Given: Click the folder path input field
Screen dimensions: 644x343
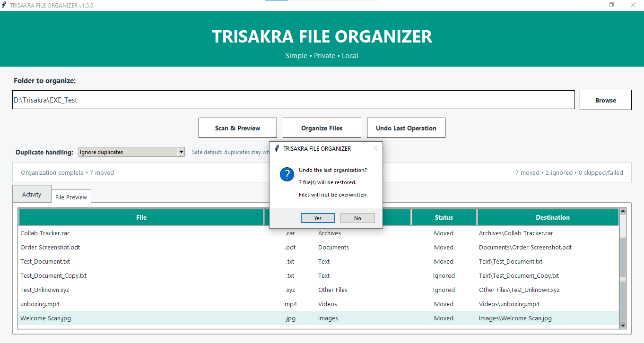Looking at the screenshot, I should click(x=293, y=100).
